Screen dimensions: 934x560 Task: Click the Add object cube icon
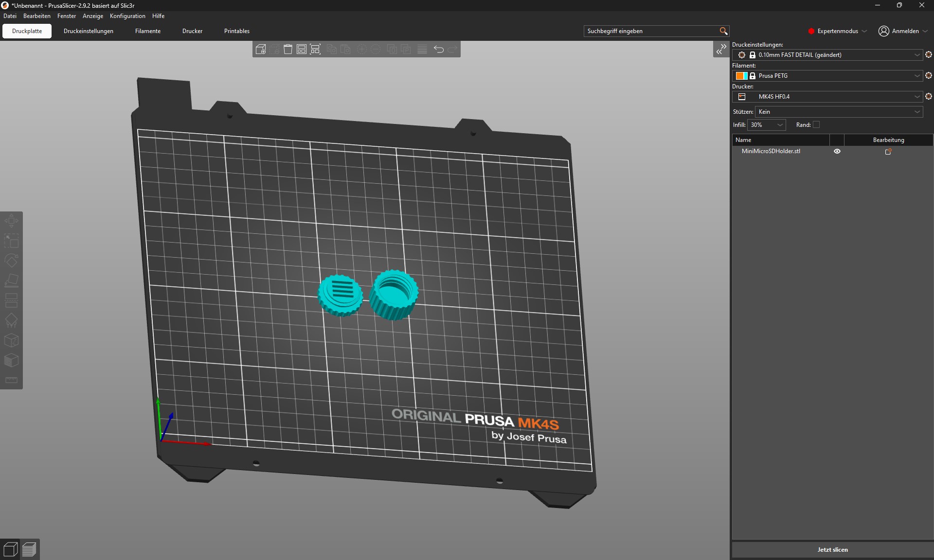click(261, 49)
